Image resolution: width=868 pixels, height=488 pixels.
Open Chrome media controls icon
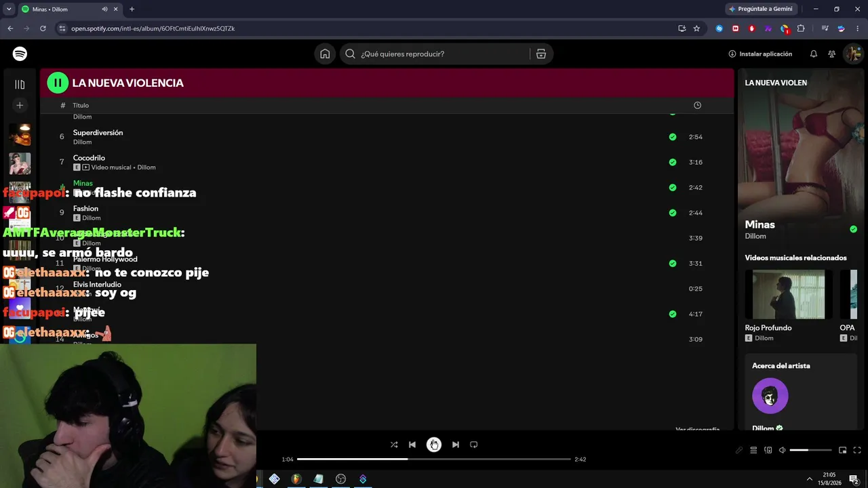tap(825, 28)
